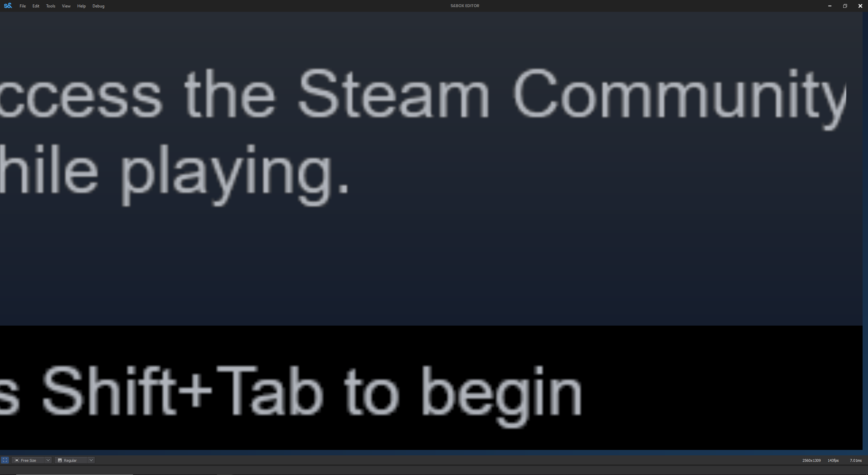Click the 7.01ms frame time indicator

pyautogui.click(x=855, y=460)
